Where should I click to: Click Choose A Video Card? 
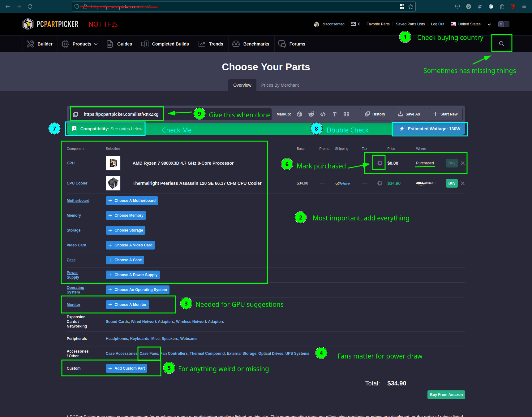point(130,245)
